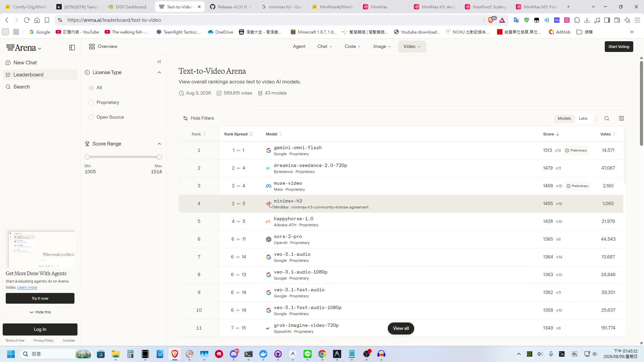Open the Privacy Policy link
Image resolution: width=644 pixels, height=362 pixels.
(x=43, y=341)
